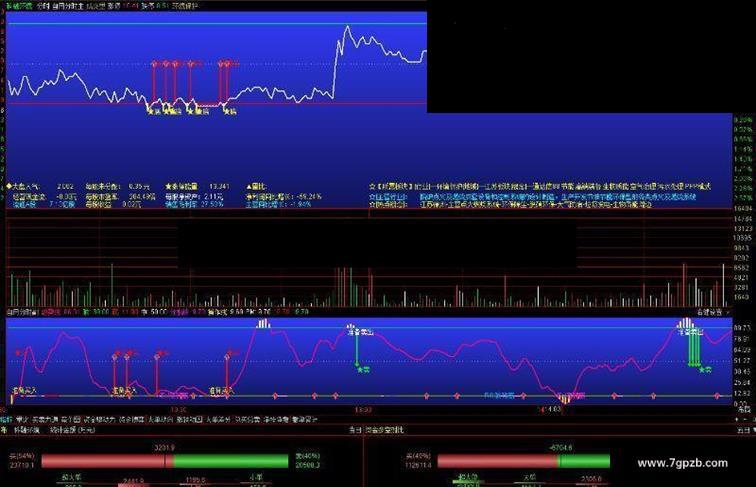This screenshot has height=487, width=756.
Task: Click the rightmost yellow ★ buy marker on the price line
Action: click(230, 111)
